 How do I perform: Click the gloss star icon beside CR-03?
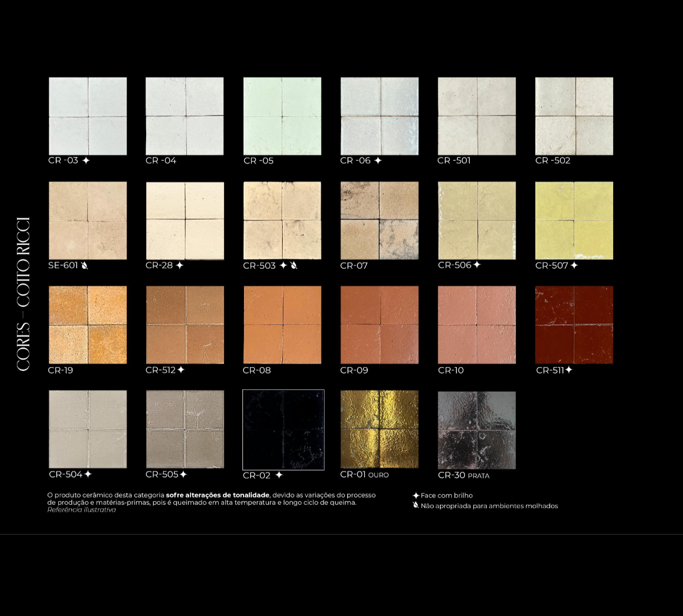click(86, 160)
